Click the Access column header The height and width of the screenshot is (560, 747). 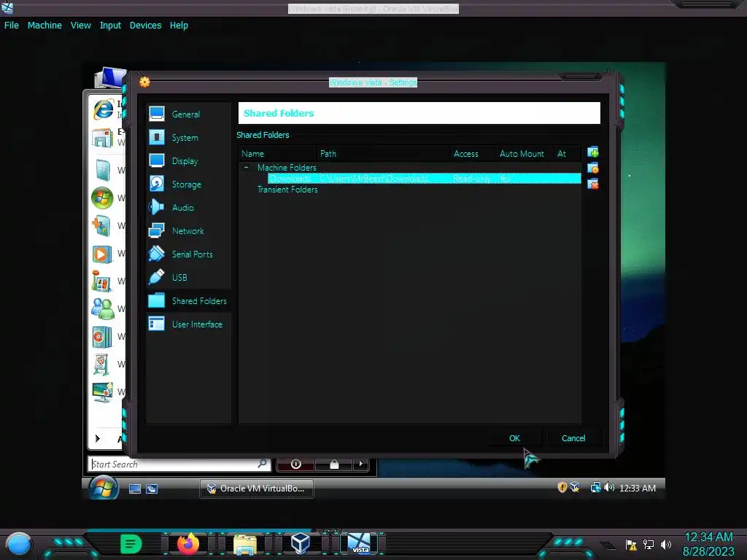tap(473, 154)
